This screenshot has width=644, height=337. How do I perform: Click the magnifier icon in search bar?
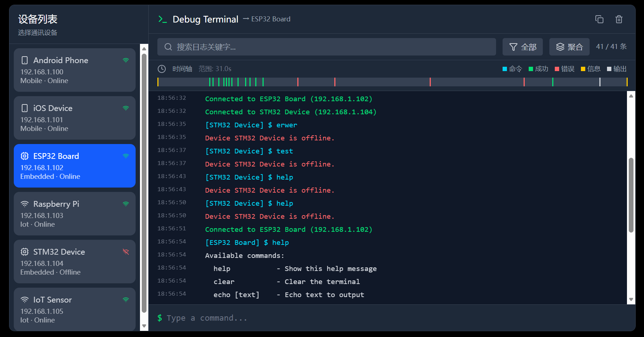(x=168, y=47)
